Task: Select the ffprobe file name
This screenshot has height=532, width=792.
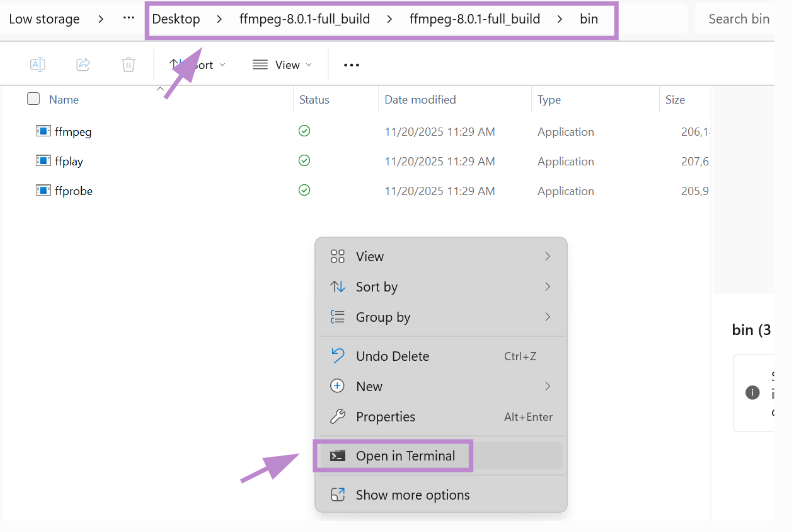Action: tap(74, 191)
